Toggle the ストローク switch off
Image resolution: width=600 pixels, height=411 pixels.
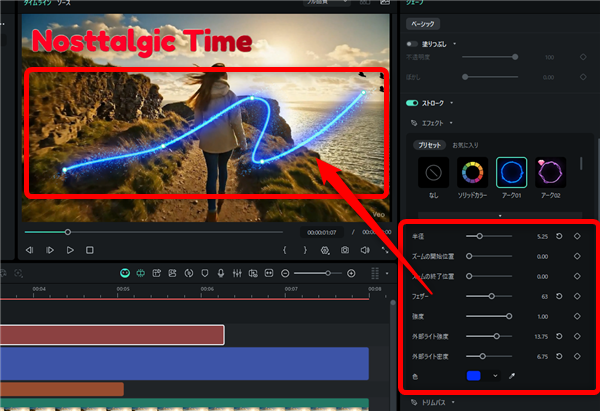pyautogui.click(x=412, y=102)
